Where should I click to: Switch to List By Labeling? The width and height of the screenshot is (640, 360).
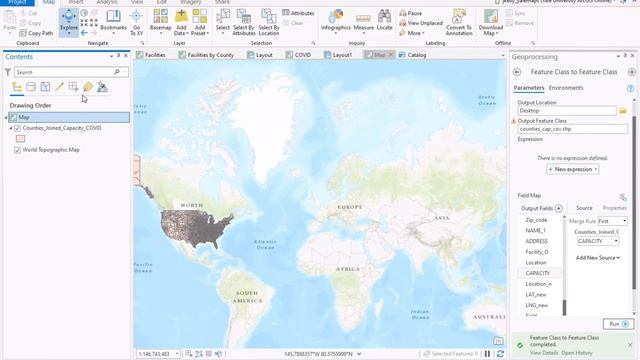pyautogui.click(x=88, y=87)
